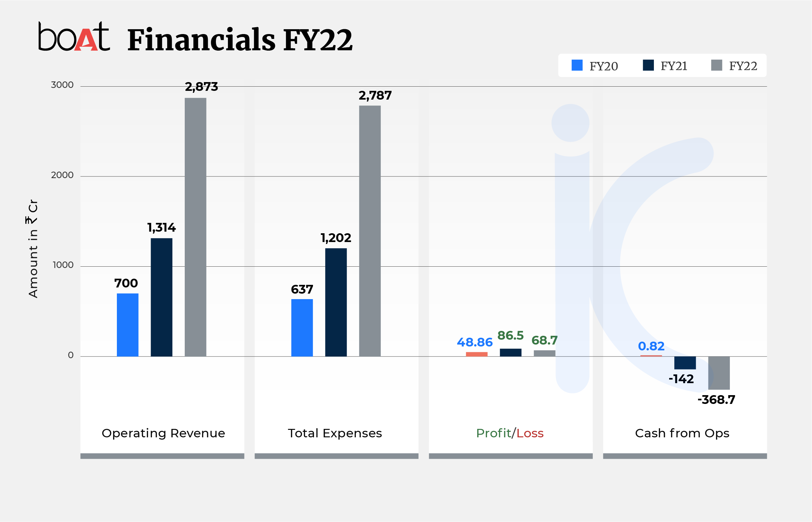Select the negative FY21 Cash from Ops bar
812x522 pixels.
tap(685, 363)
